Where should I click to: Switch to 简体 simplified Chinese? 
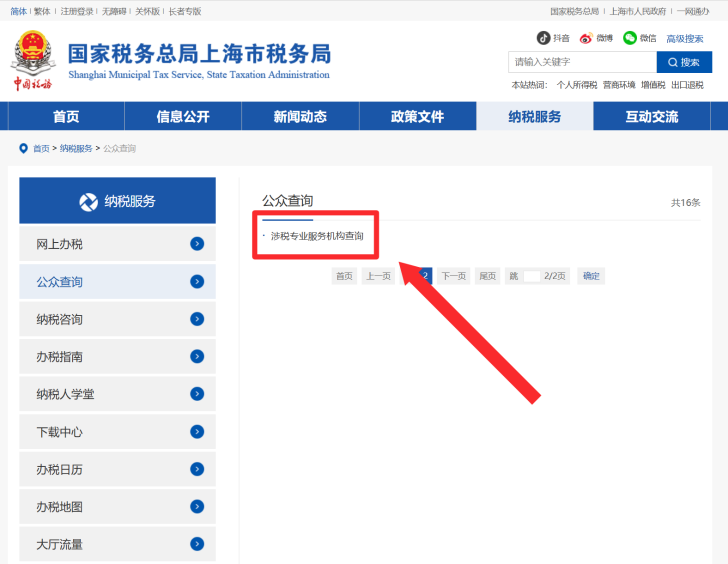[19, 11]
